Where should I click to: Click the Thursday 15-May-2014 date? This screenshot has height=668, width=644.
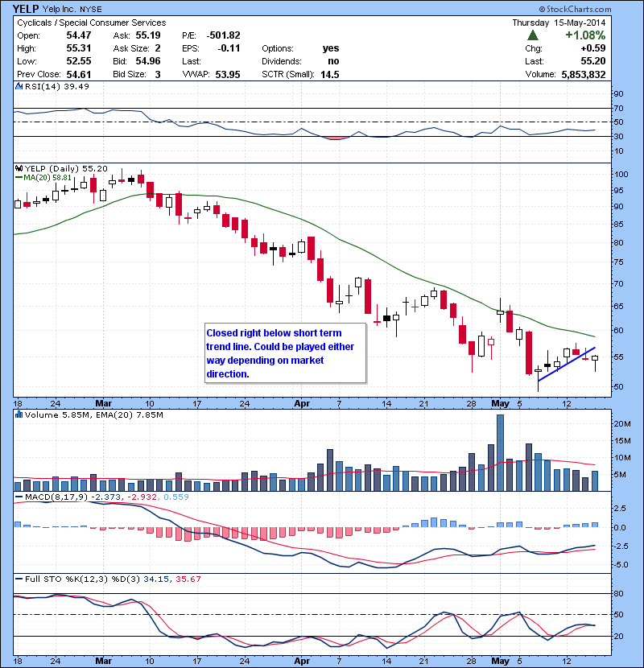pyautogui.click(x=559, y=23)
